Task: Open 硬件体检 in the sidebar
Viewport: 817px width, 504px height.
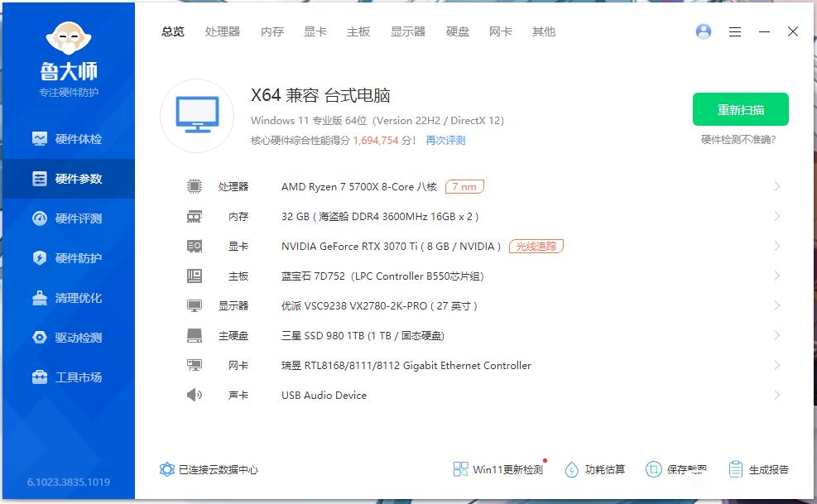Action: 68,139
